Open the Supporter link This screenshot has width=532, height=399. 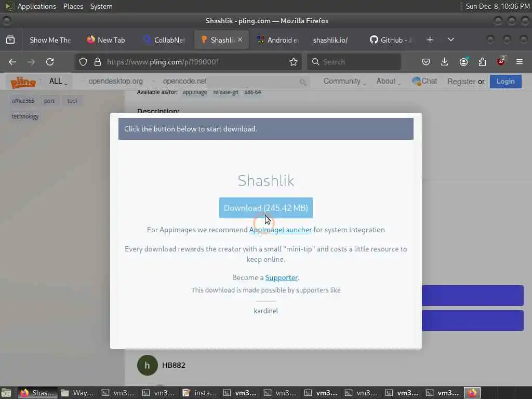[281, 277]
